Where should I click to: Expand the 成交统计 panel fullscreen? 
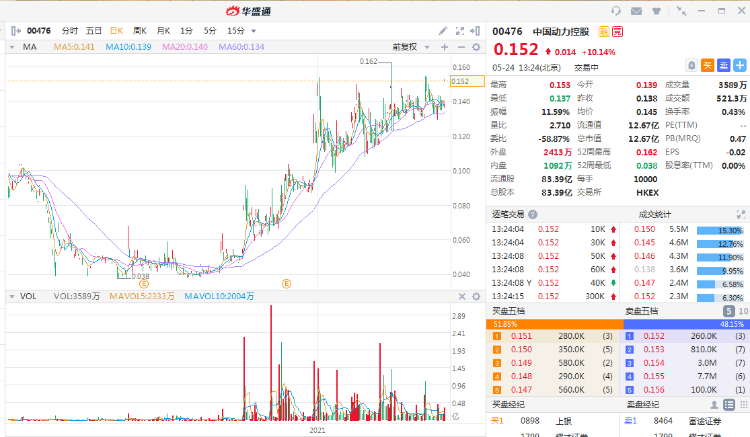pos(740,214)
